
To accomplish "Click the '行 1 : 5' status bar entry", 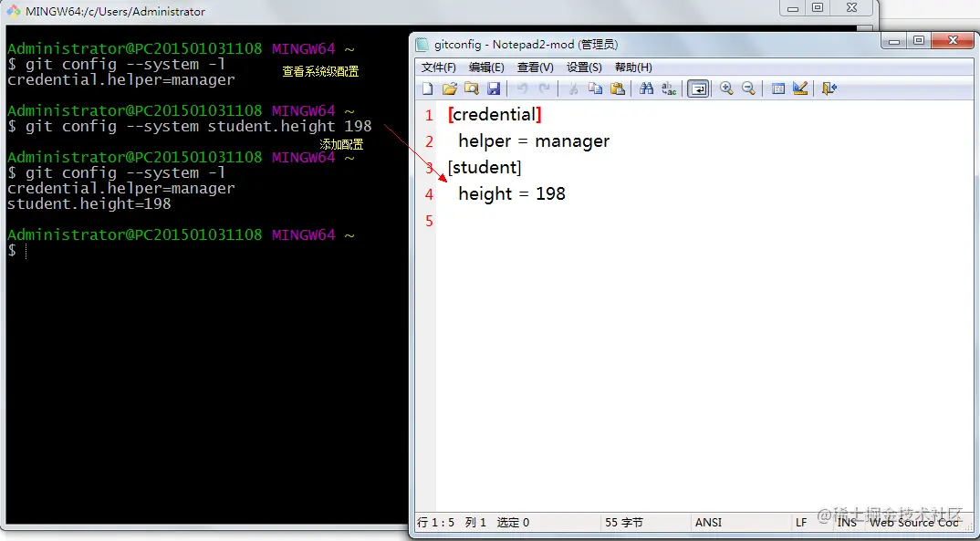I will 435,522.
